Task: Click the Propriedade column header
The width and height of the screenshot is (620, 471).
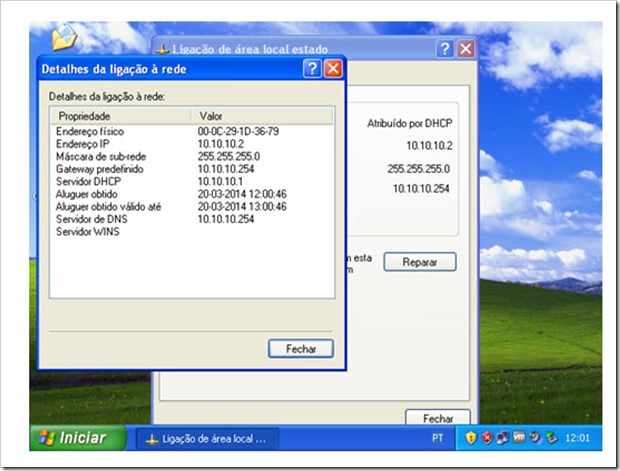Action: [120, 116]
